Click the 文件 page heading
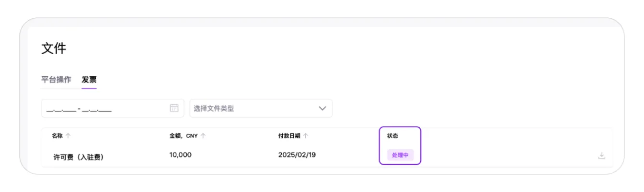 click(54, 48)
